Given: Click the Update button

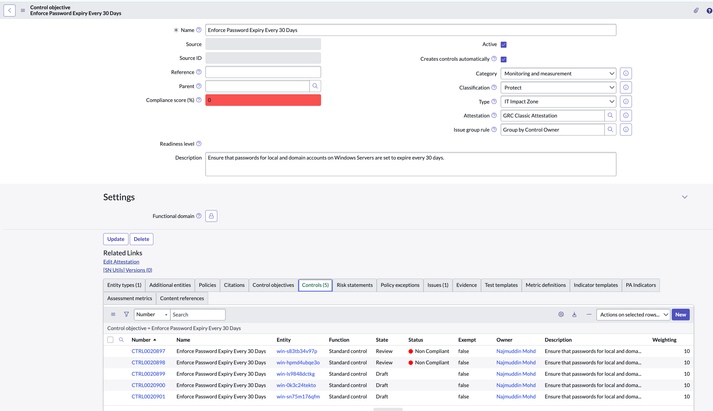Looking at the screenshot, I should 115,239.
